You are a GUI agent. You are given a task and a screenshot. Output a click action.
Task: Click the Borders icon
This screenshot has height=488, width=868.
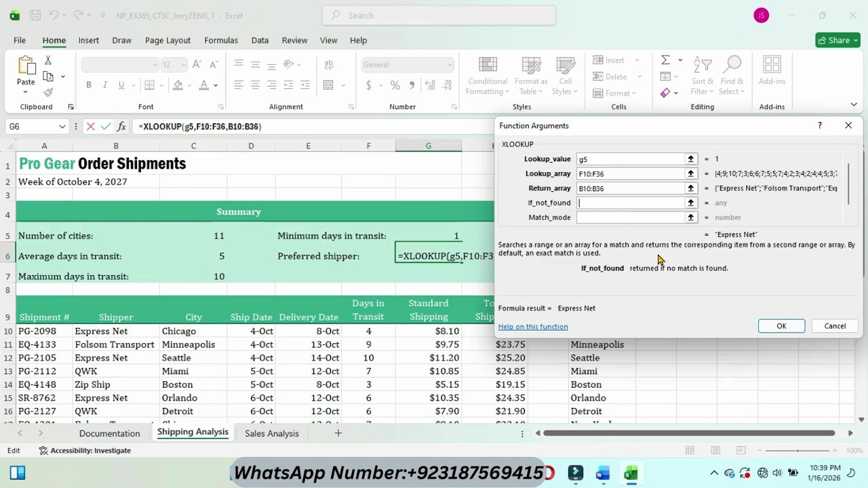tap(150, 85)
